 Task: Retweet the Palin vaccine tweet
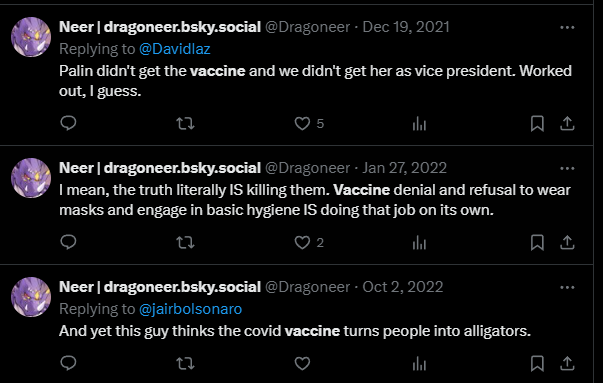[x=185, y=124]
